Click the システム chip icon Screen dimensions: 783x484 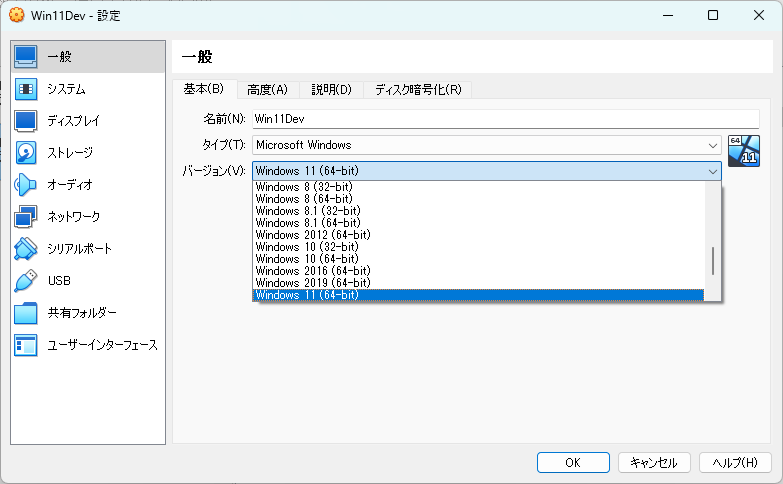25,89
